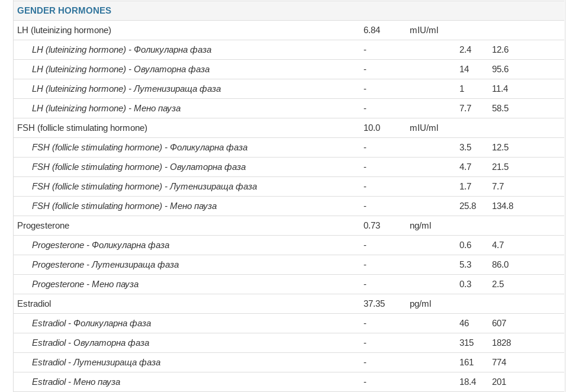This screenshot has height=392, width=582.
Task: Click the GENDER HORMONES section header
Action: coord(64,11)
